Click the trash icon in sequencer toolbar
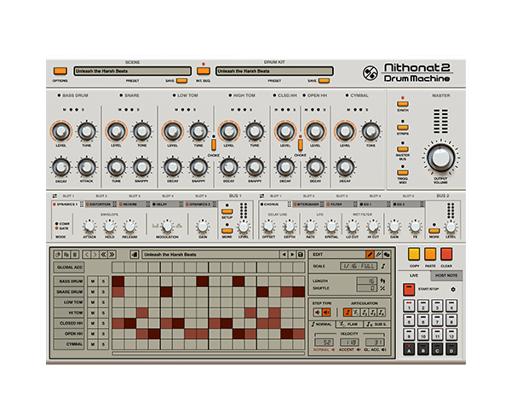The width and height of the screenshot is (511, 420). coord(75,255)
